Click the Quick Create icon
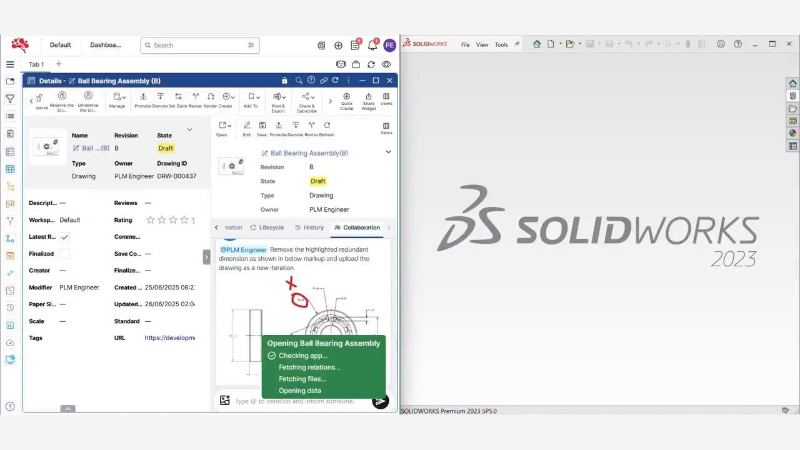The width and height of the screenshot is (800, 450). click(x=347, y=99)
